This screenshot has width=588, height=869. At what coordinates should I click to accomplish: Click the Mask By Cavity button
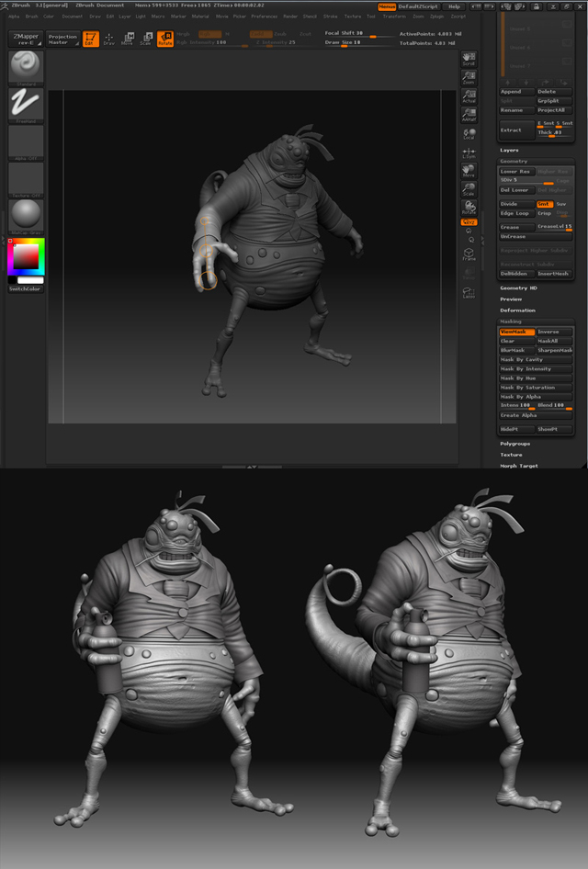(x=536, y=360)
